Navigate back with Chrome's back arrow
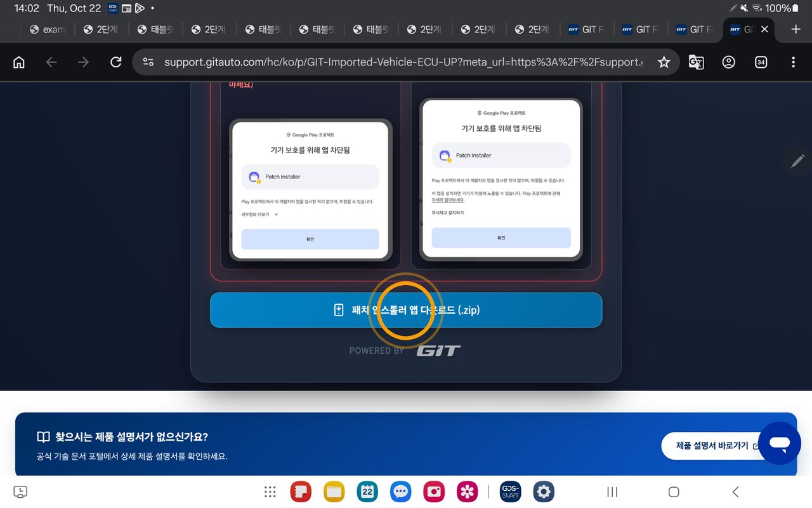This screenshot has width=812, height=508. (51, 62)
